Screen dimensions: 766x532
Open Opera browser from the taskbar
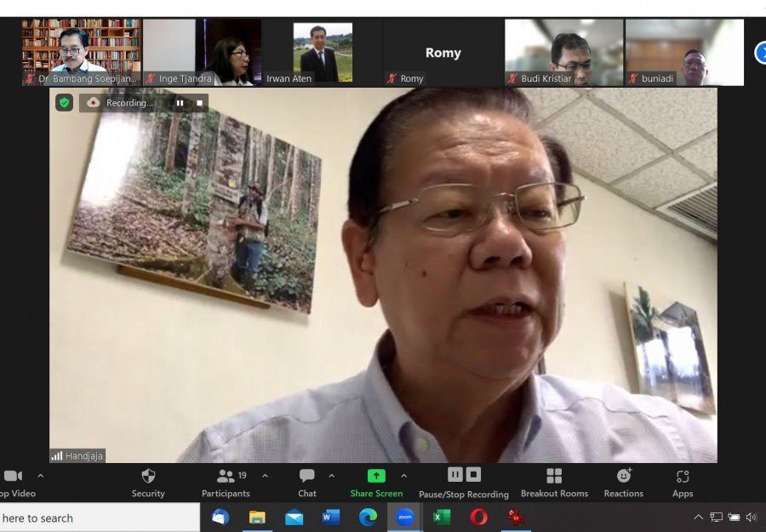coord(478,517)
